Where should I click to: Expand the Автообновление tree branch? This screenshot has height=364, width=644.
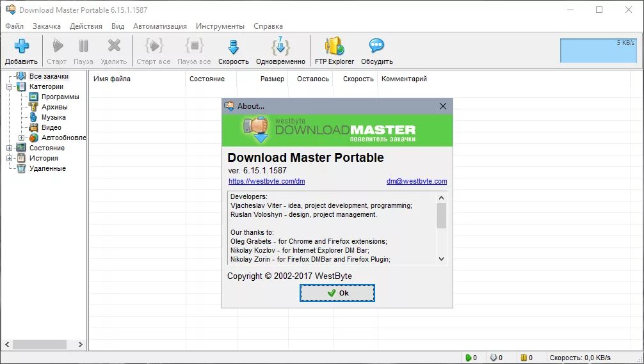click(21, 138)
